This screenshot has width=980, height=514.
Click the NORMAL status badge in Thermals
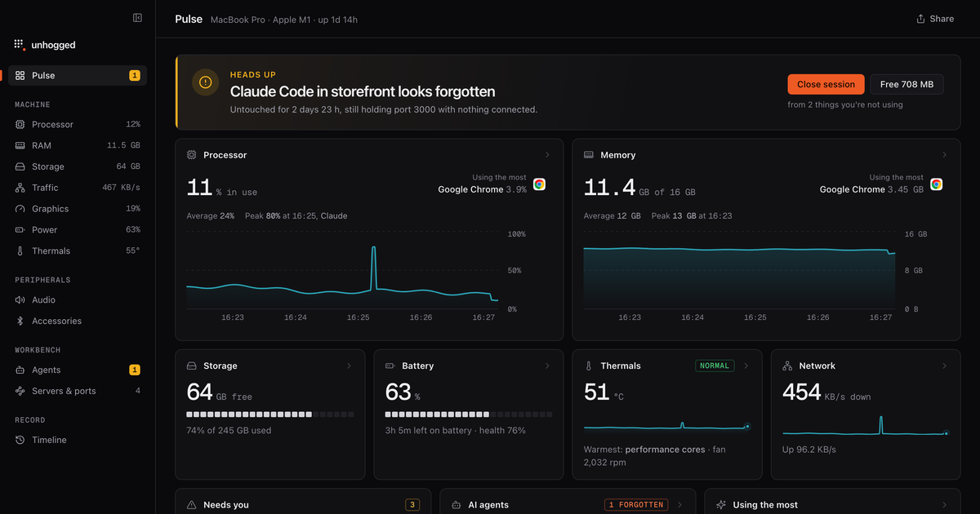click(715, 366)
